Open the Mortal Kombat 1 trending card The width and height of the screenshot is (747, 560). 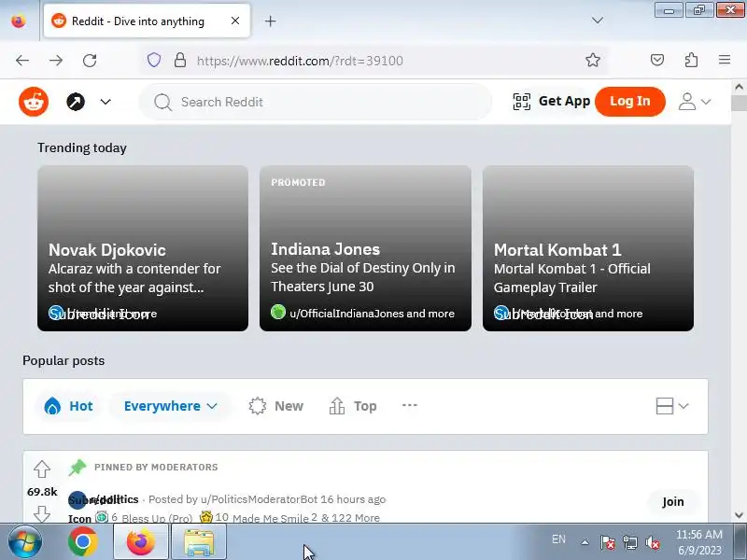point(588,248)
